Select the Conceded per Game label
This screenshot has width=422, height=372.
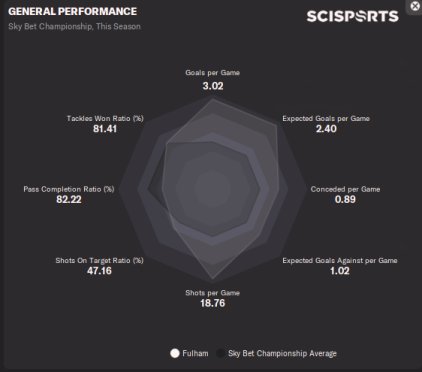(345, 189)
